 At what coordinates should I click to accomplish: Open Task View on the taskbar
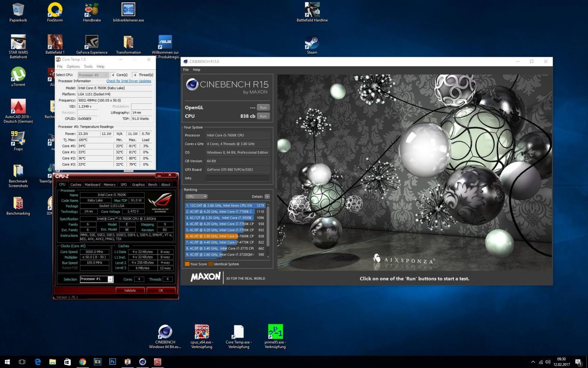[22, 362]
